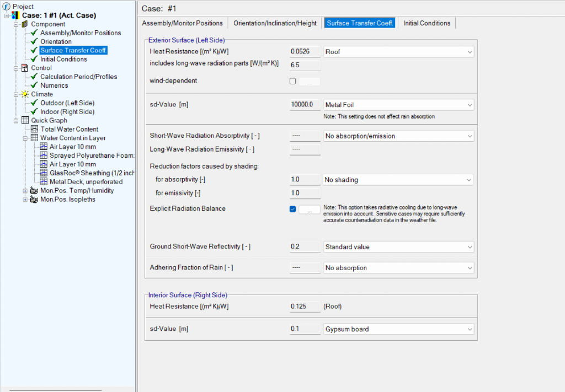
Task: Click the Climate sun icon
Action: point(25,94)
